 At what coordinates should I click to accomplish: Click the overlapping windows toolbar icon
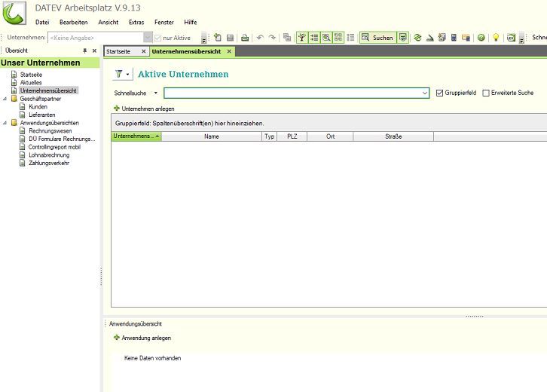pyautogui.click(x=287, y=38)
